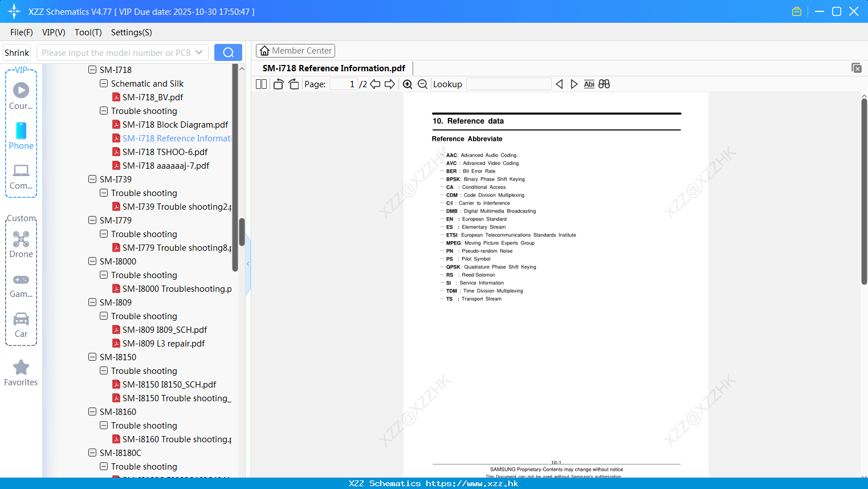Rotate page counterclockwise
Viewport: 868px width, 489px height.
[278, 84]
